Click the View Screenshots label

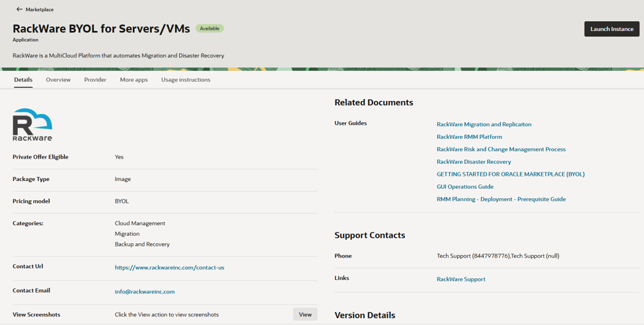(36, 314)
